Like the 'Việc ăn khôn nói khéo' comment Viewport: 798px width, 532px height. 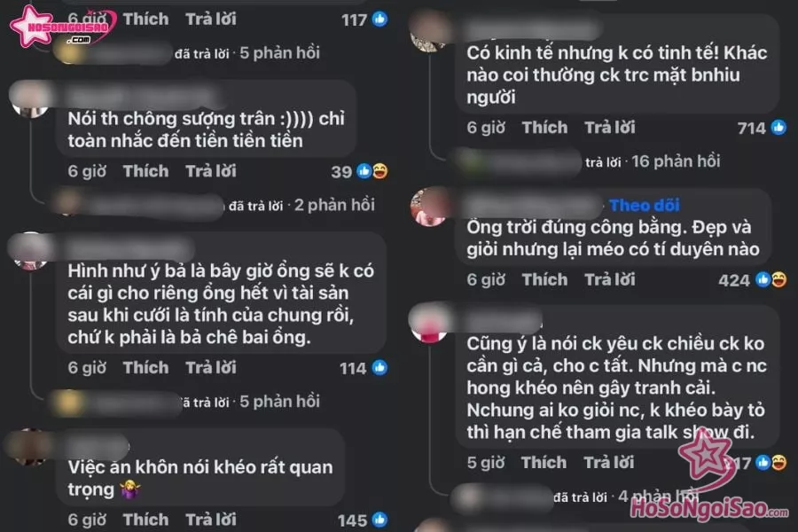click(x=145, y=520)
